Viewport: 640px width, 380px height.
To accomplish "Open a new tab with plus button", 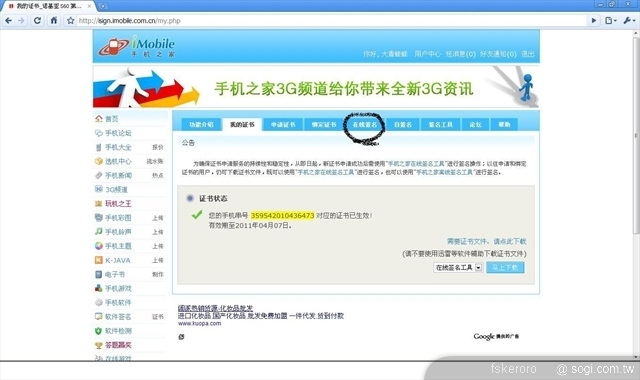I will 103,6.
